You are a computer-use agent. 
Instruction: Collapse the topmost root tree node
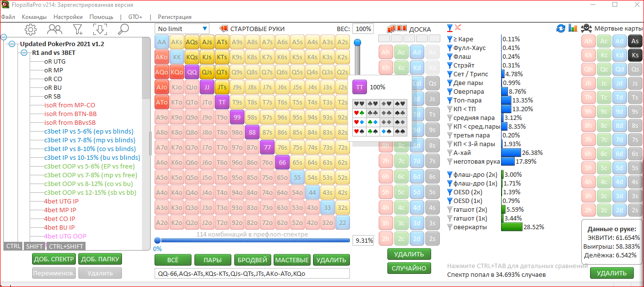[x=4, y=37]
